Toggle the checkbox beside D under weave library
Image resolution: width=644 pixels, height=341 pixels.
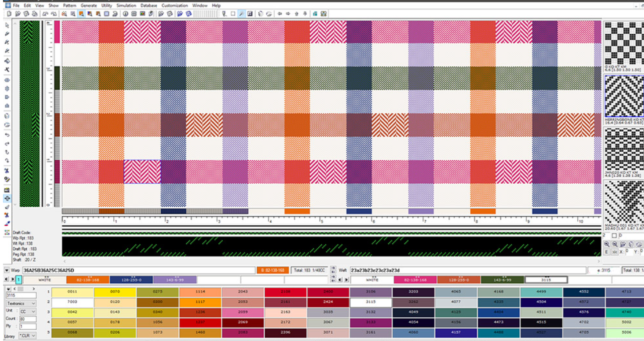614,235
